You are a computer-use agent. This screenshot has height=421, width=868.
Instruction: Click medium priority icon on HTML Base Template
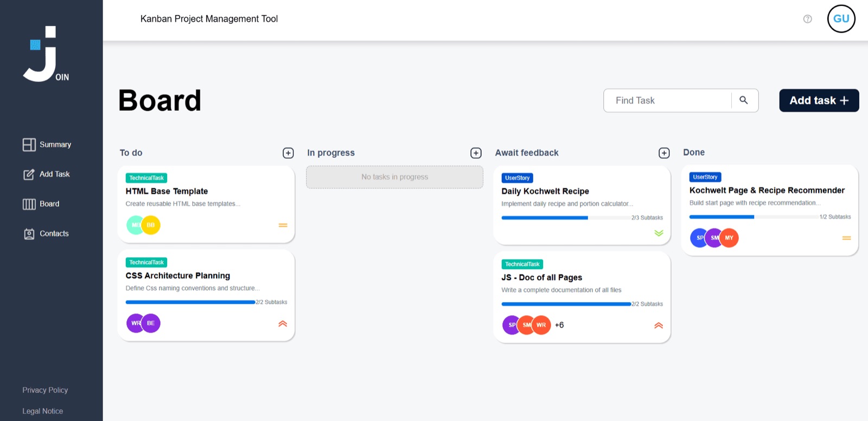[283, 225]
